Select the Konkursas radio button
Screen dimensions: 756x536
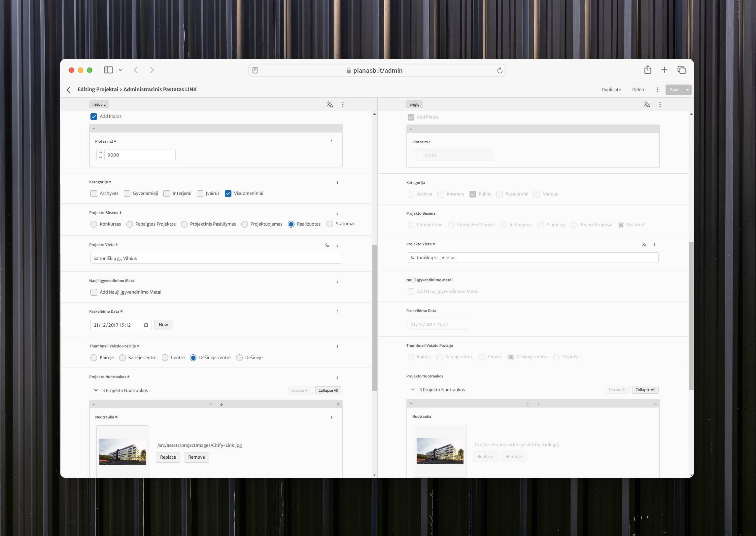93,224
